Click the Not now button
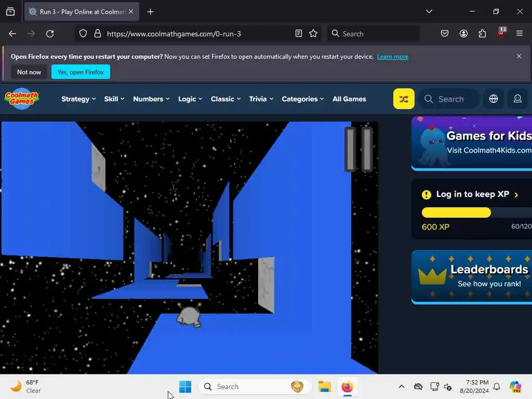Viewport: 532px width, 399px height. pyautogui.click(x=29, y=72)
